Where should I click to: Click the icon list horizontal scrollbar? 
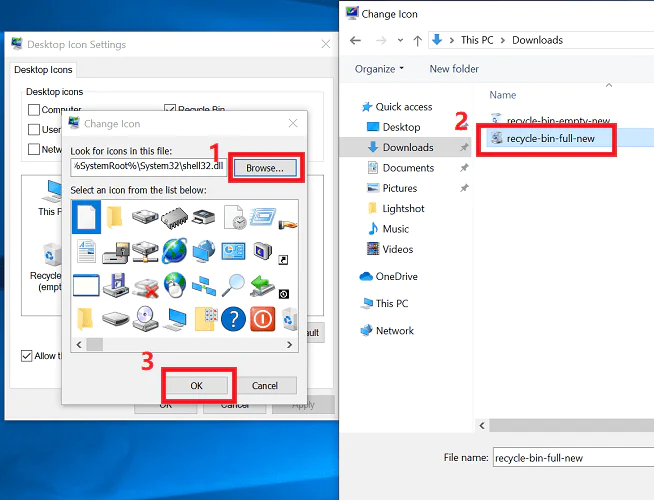(180, 344)
